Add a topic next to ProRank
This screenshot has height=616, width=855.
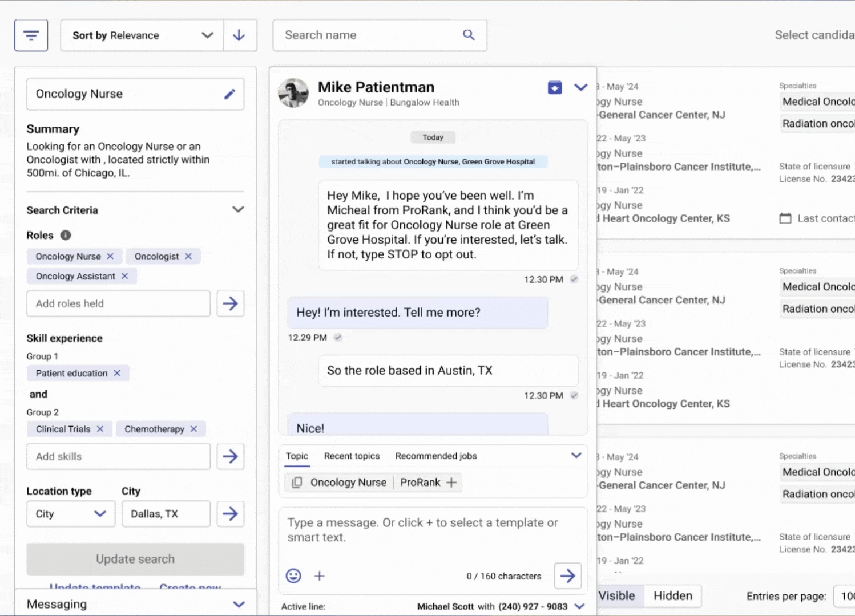451,483
